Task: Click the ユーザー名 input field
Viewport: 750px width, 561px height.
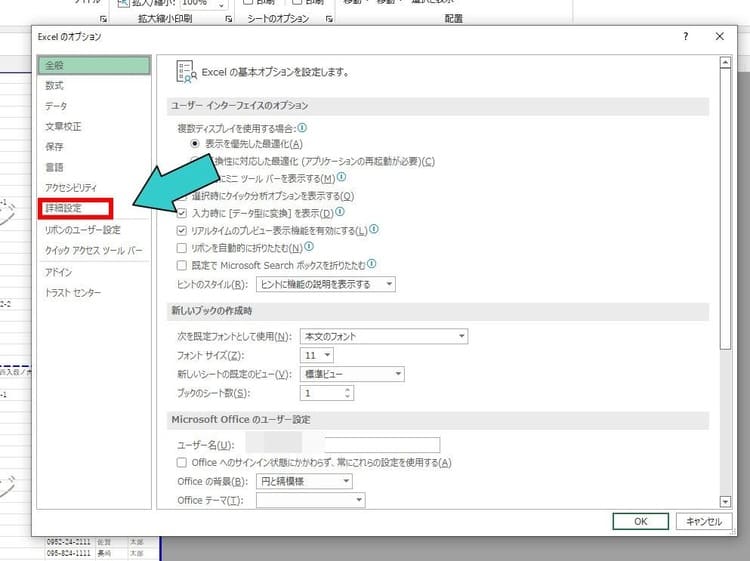Action: [x=342, y=445]
